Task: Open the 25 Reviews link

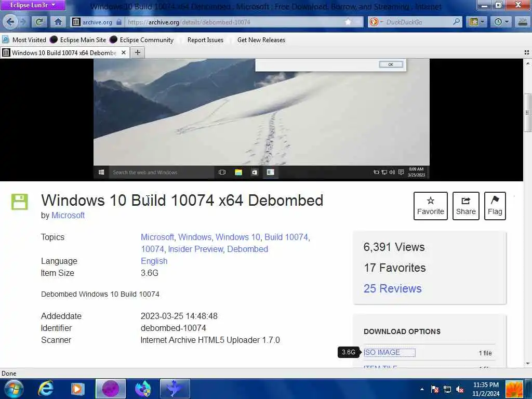Action: pyautogui.click(x=393, y=288)
